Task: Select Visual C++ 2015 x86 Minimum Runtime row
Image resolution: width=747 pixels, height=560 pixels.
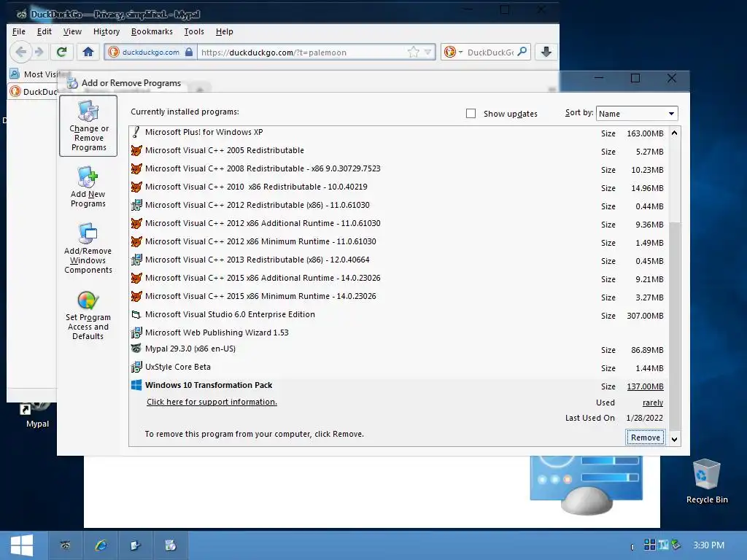Action: 398,297
